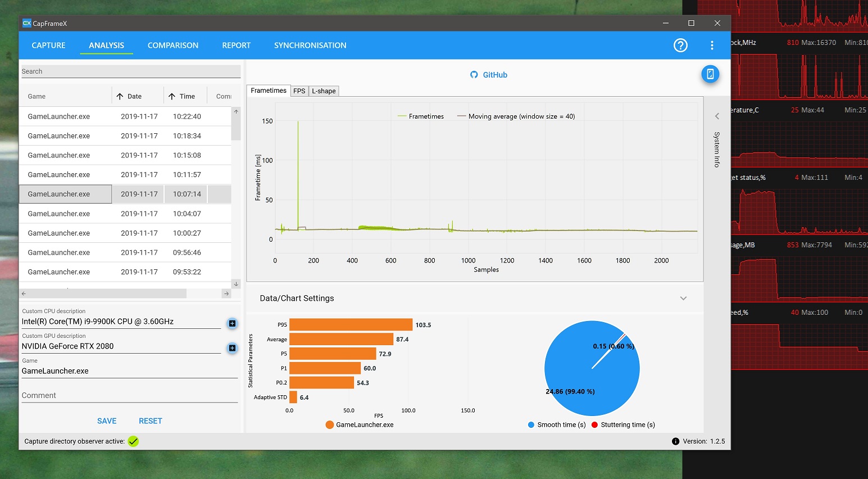Select the record at 09:53:22
The image size is (868, 479).
tap(125, 272)
